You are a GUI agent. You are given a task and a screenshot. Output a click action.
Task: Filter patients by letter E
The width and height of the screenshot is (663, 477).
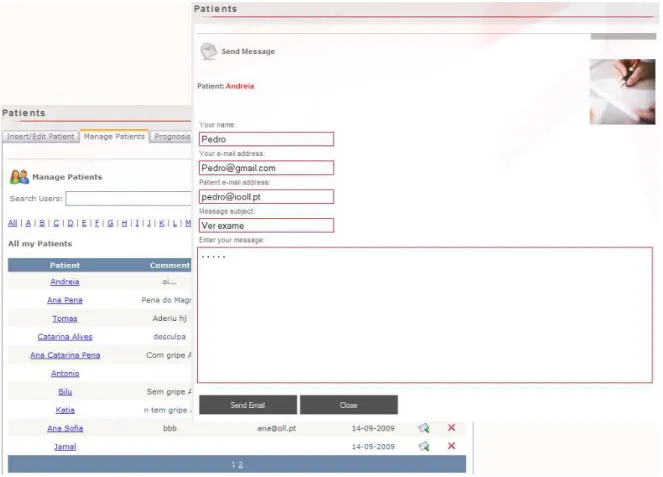click(x=84, y=223)
